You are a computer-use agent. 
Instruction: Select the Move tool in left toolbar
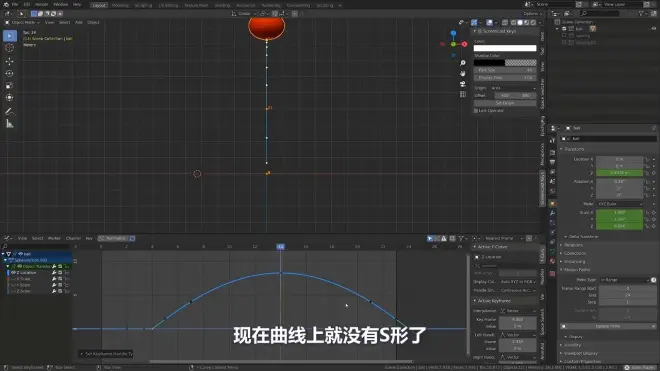coord(9,61)
